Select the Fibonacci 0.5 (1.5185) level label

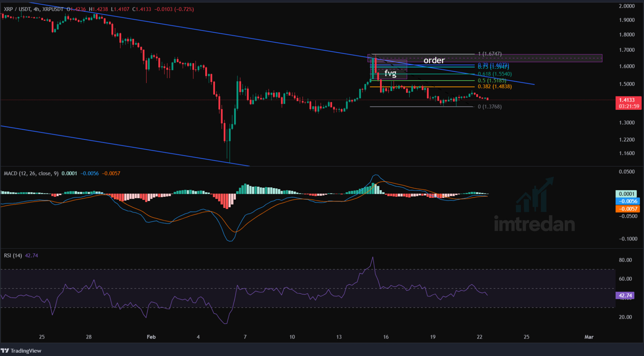tap(492, 81)
